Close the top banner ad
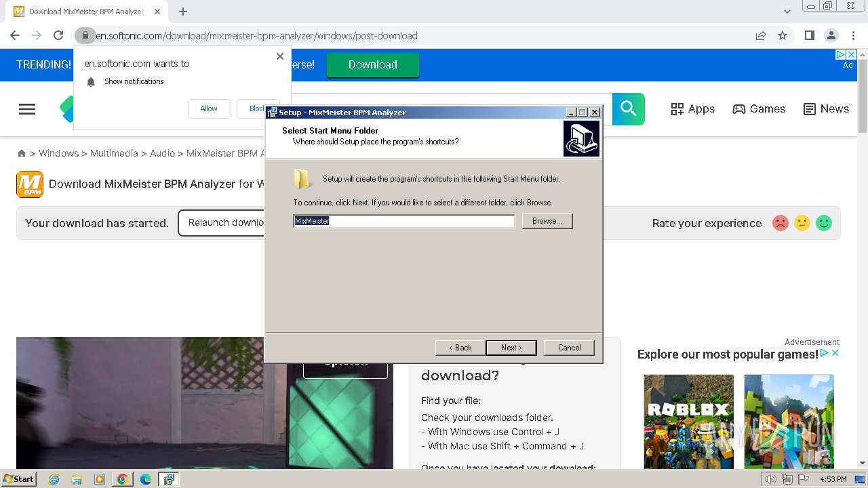This screenshot has height=488, width=868. [x=852, y=54]
